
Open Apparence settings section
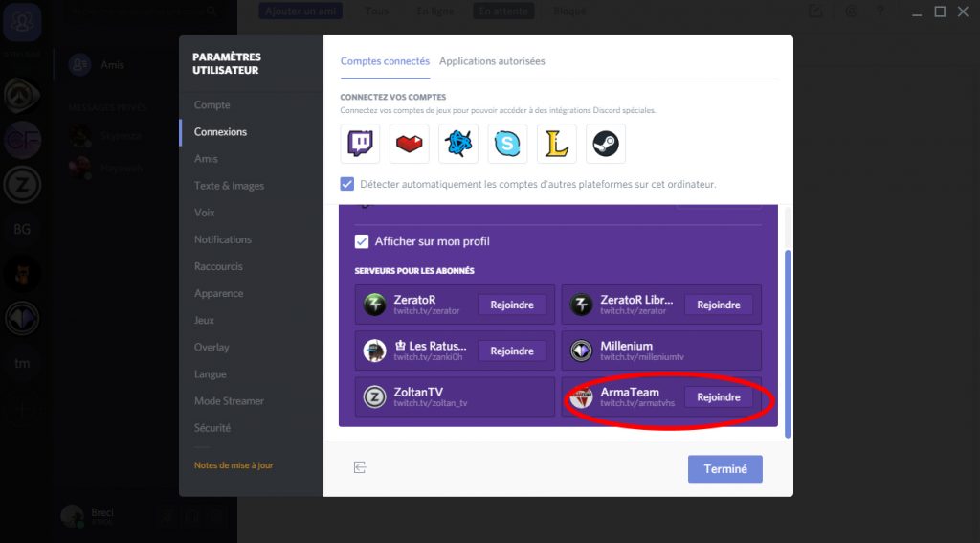point(219,293)
